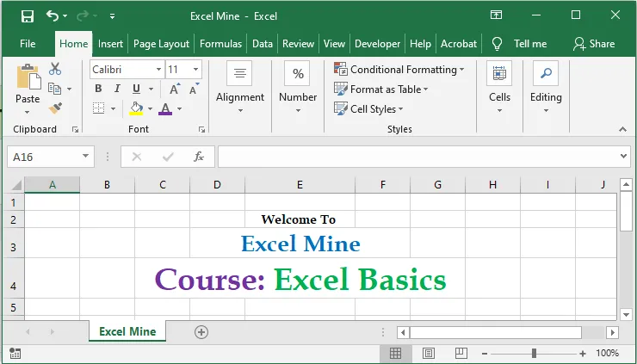Click inside the formula bar
The image size is (637, 364).
click(x=417, y=157)
